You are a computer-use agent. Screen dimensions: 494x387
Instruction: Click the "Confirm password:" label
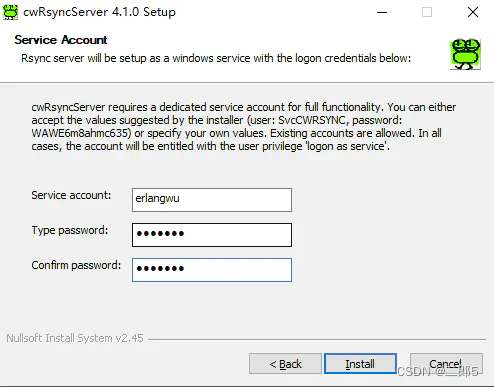(x=76, y=265)
